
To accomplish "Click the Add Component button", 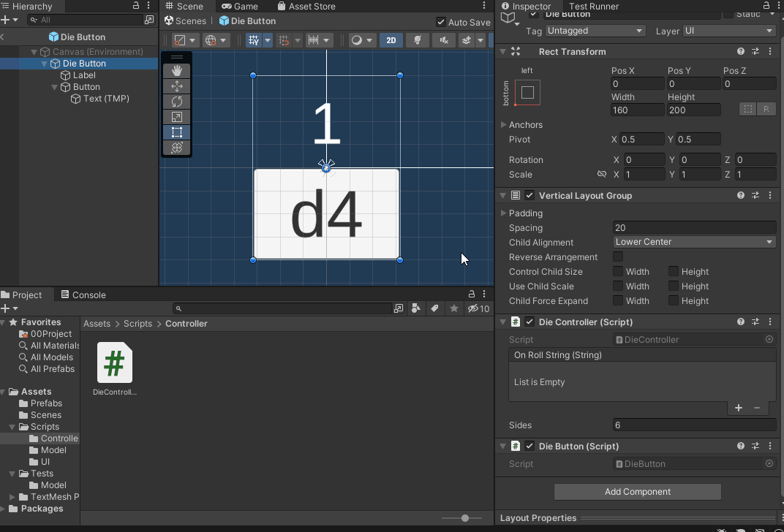I will pyautogui.click(x=638, y=492).
